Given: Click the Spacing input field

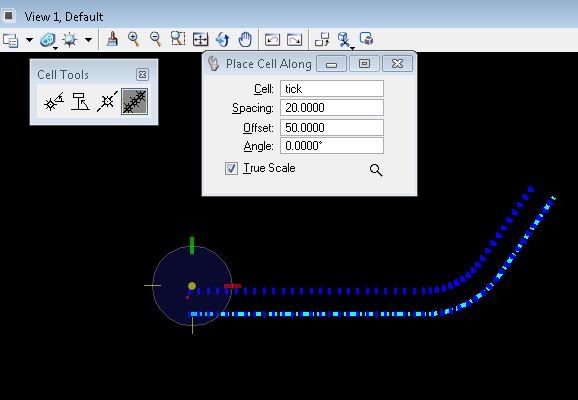Looking at the screenshot, I should 332,108.
